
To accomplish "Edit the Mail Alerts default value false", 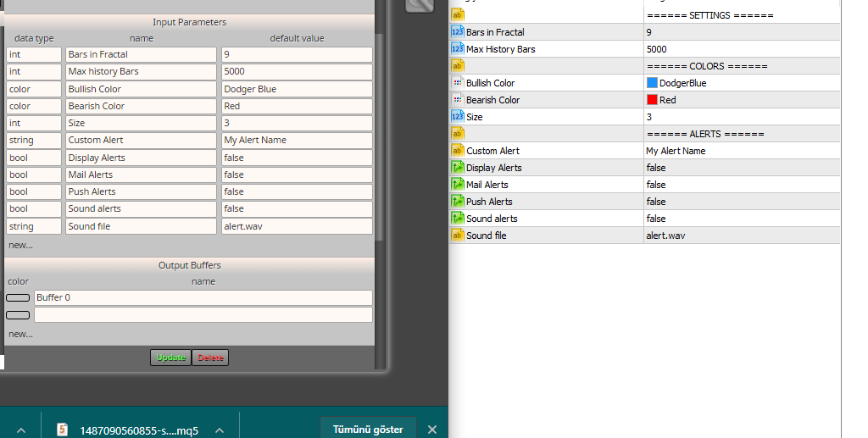I will 298,175.
